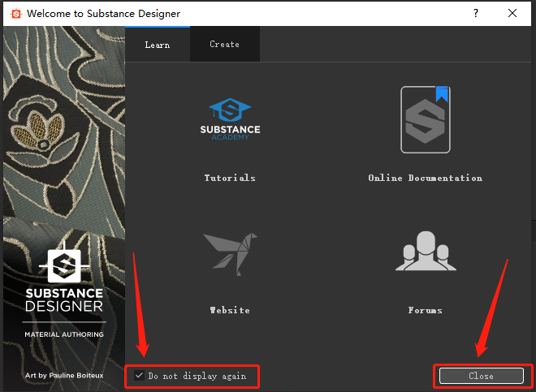Viewport: 536px width, 392px height.
Task: Click the Website label
Action: click(230, 310)
